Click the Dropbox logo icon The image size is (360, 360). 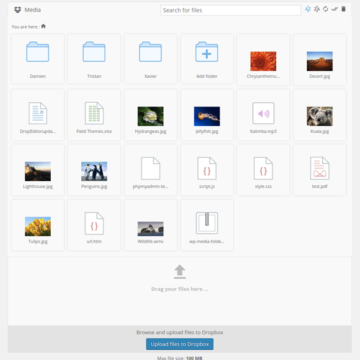pos(18,10)
